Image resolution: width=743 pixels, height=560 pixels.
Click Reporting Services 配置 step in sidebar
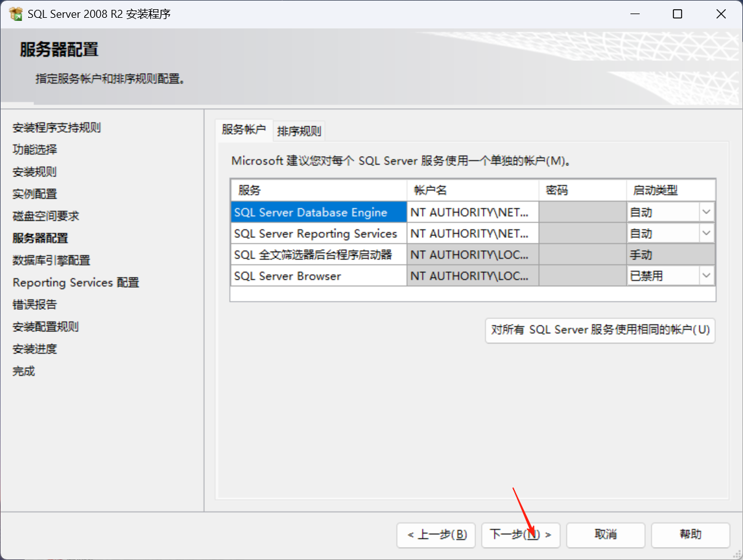[x=76, y=283]
